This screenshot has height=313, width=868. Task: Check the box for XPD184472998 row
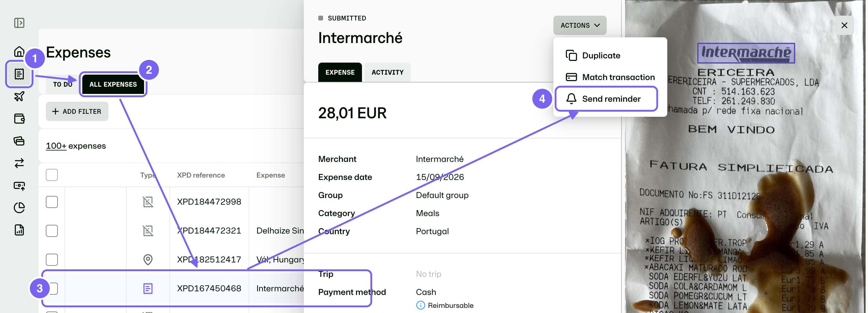52,202
